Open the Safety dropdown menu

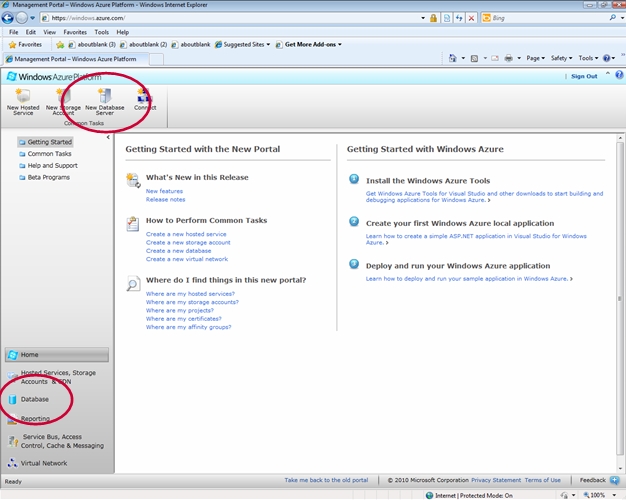click(x=561, y=58)
